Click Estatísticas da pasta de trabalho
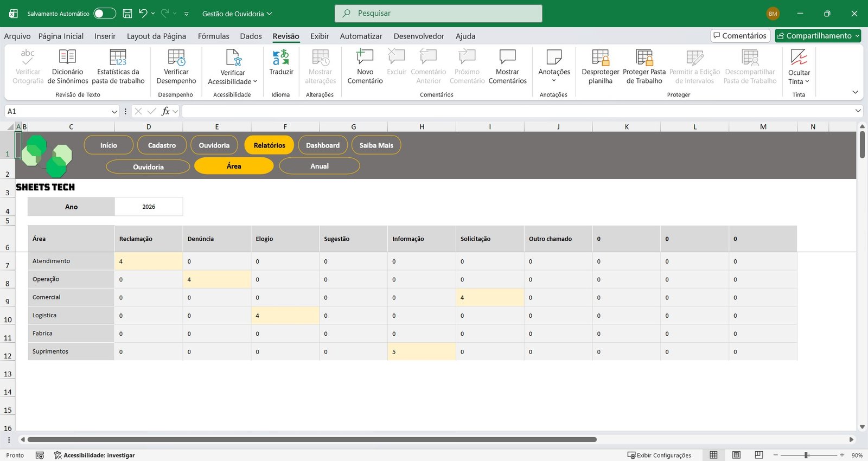The width and height of the screenshot is (868, 461). tap(118, 57)
